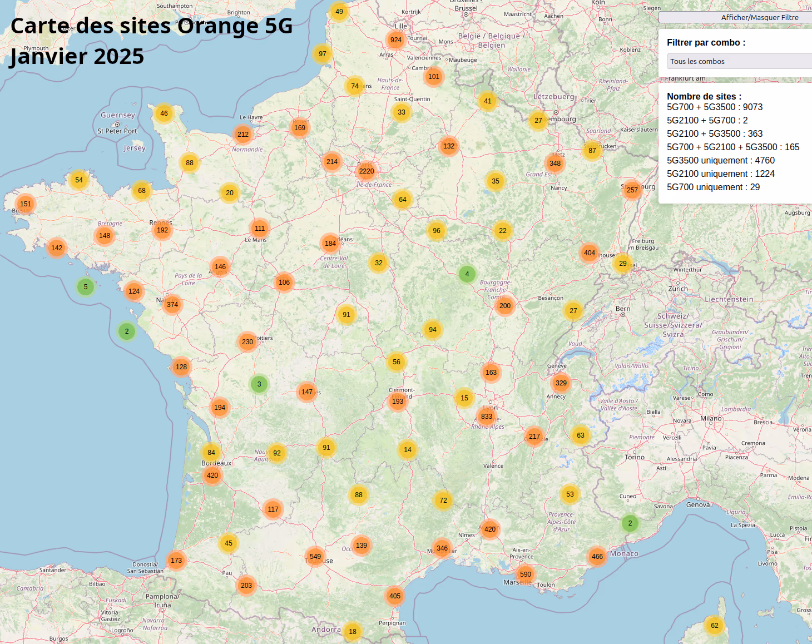The width and height of the screenshot is (812, 644).
Task: Select the Brest cluster marker 151
Action: pos(26,204)
